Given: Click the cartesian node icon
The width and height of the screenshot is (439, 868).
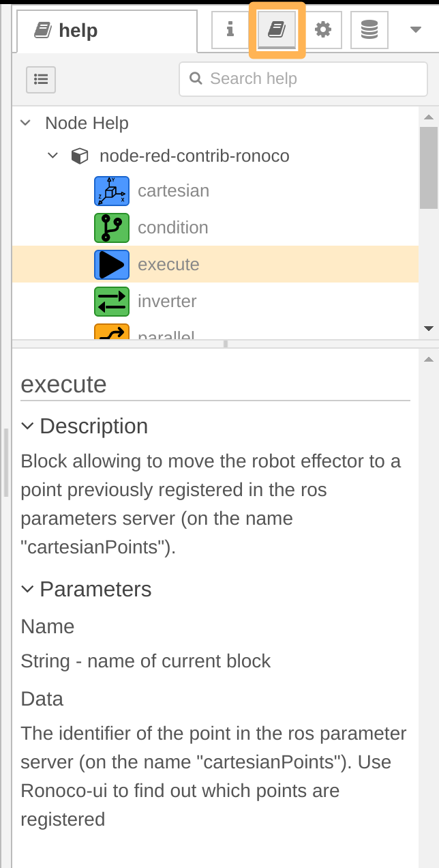Looking at the screenshot, I should click(x=111, y=190).
